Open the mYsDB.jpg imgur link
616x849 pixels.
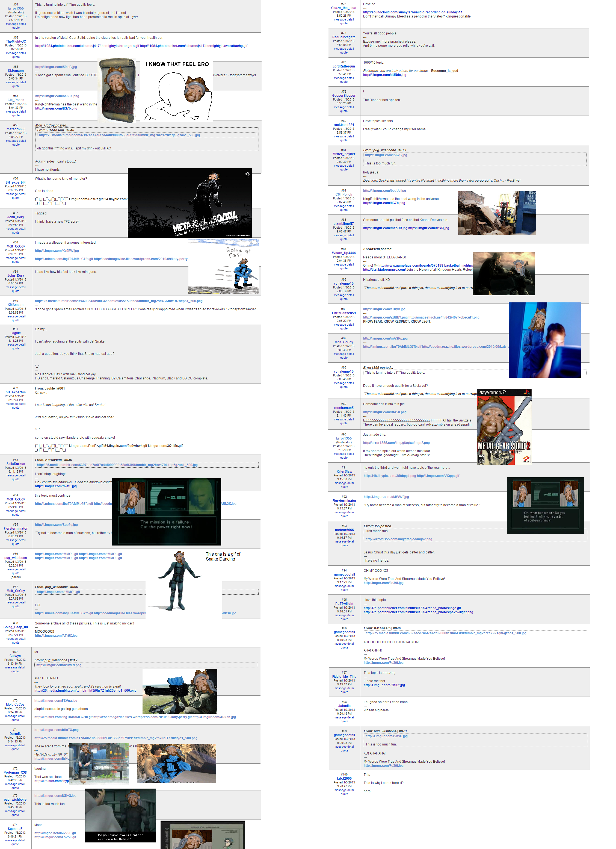[x=385, y=228]
